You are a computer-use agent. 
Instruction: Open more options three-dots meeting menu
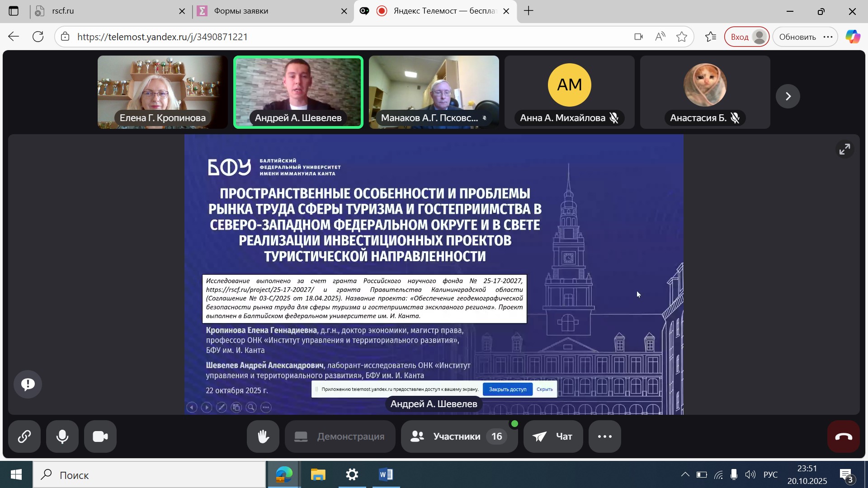coord(605,436)
